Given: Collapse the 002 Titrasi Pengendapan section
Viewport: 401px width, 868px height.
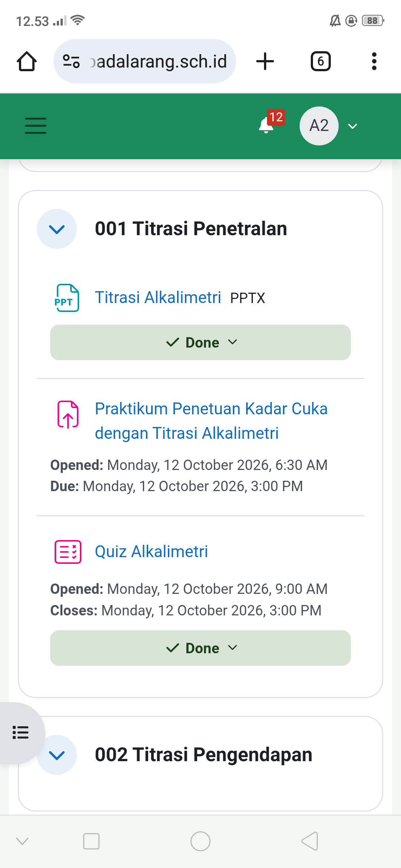Looking at the screenshot, I should pos(57,755).
